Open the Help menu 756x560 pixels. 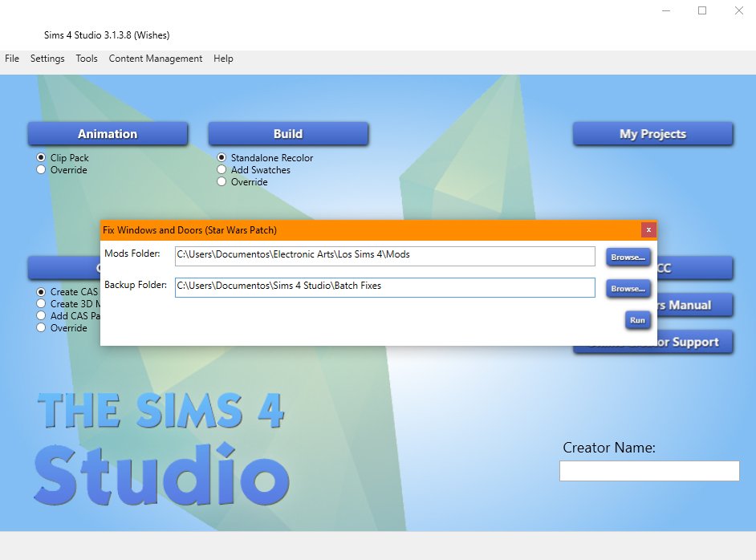223,59
